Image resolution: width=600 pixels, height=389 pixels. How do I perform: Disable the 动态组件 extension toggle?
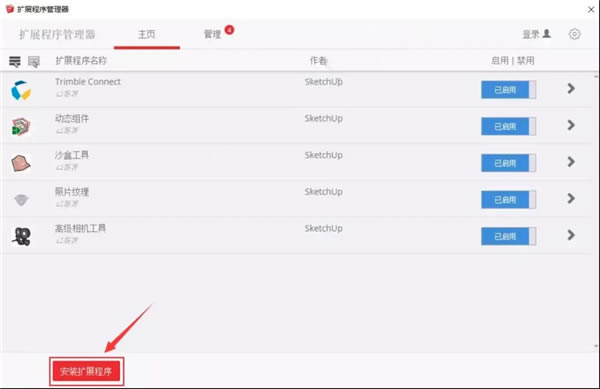point(508,126)
